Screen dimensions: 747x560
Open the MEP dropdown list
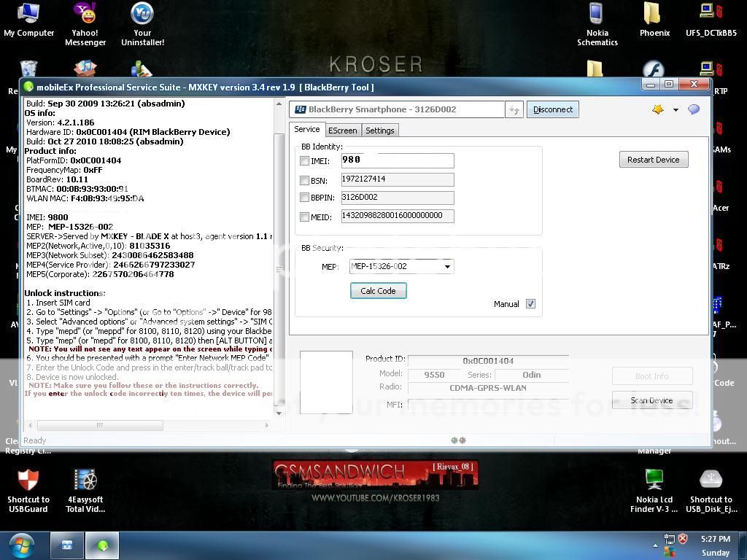[x=447, y=267]
